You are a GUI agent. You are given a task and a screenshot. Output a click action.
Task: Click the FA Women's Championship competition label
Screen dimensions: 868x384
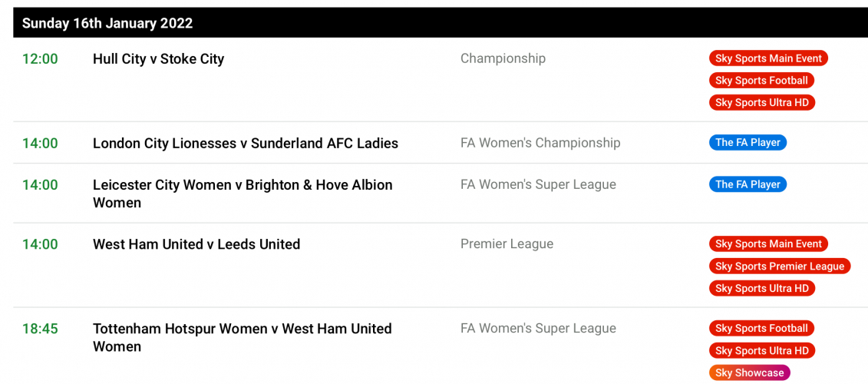[x=540, y=143]
